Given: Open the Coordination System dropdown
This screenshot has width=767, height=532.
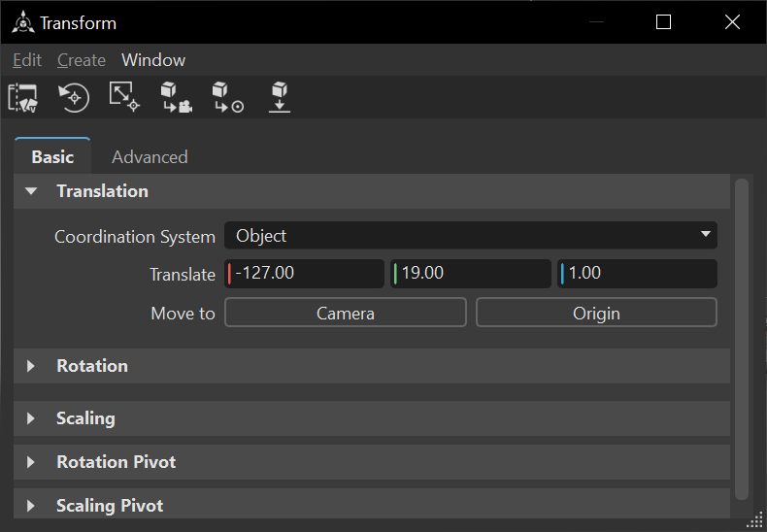Looking at the screenshot, I should [471, 235].
